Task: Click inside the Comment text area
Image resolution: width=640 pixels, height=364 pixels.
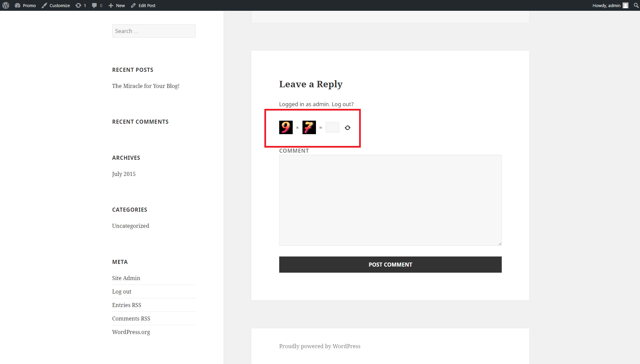Action: click(390, 200)
